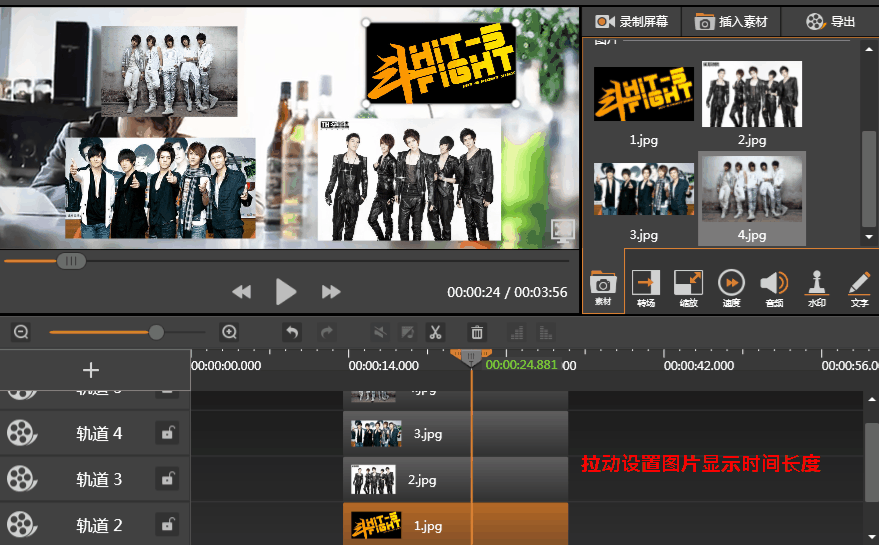Click the 导出 export button
Image resolution: width=879 pixels, height=545 pixels.
(x=830, y=22)
